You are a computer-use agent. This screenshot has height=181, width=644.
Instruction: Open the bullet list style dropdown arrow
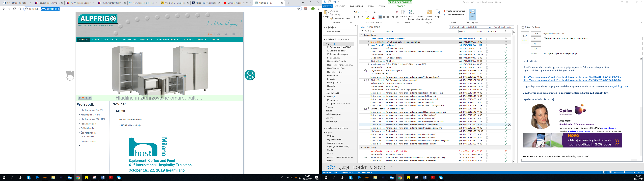coord(387,12)
